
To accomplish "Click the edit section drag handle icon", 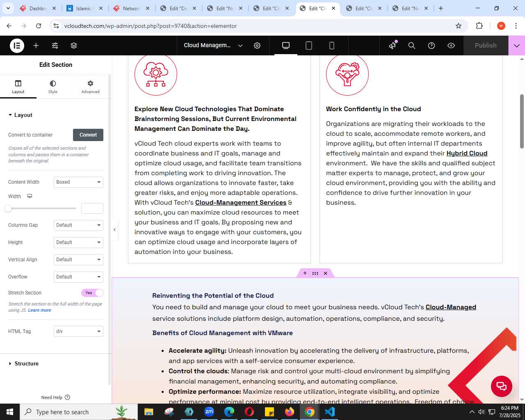I will tap(315, 273).
